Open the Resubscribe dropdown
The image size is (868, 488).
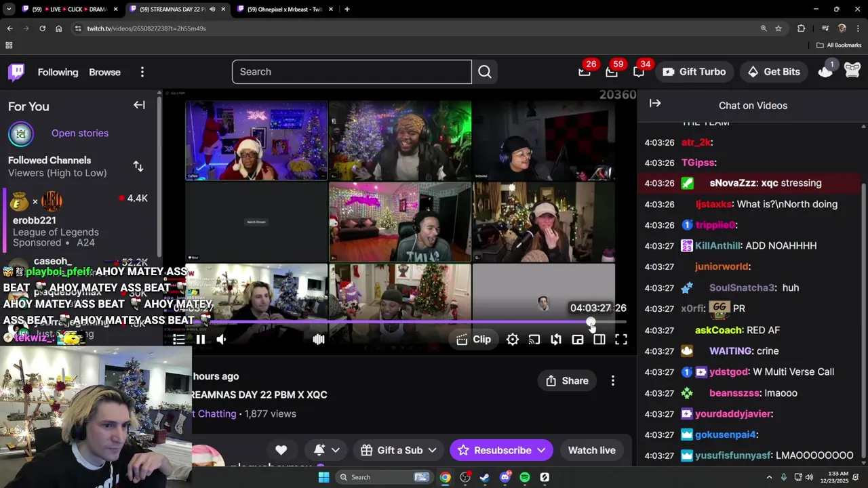click(501, 450)
